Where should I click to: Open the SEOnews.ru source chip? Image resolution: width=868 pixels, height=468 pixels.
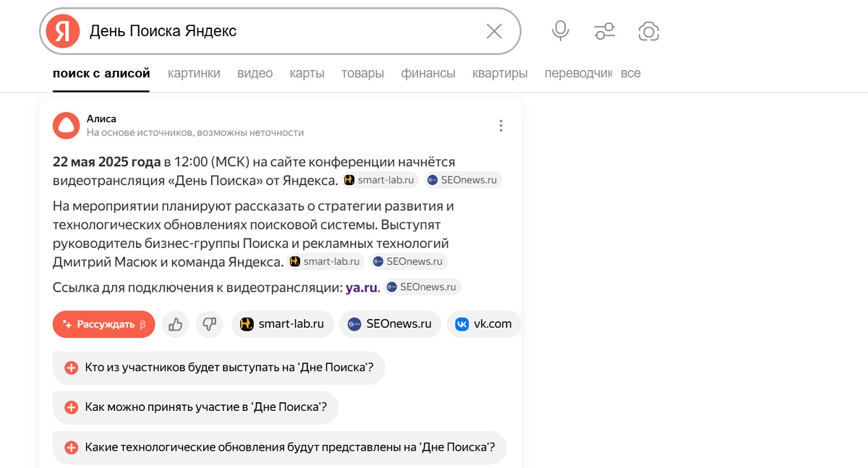click(x=390, y=324)
